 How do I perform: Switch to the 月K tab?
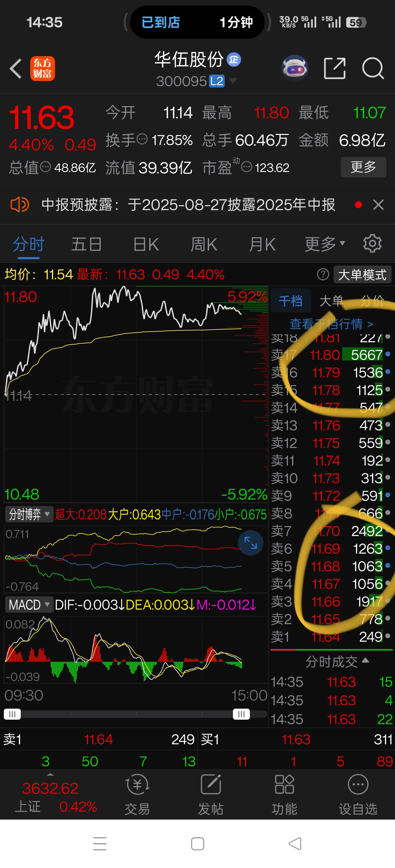click(x=262, y=244)
